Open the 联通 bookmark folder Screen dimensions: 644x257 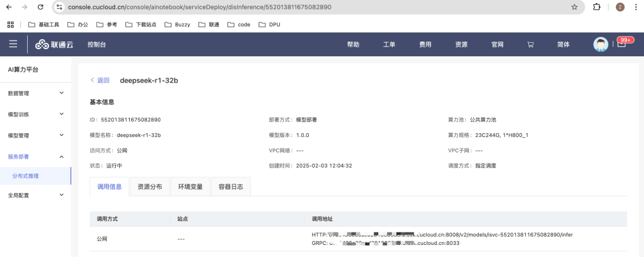pyautogui.click(x=209, y=24)
